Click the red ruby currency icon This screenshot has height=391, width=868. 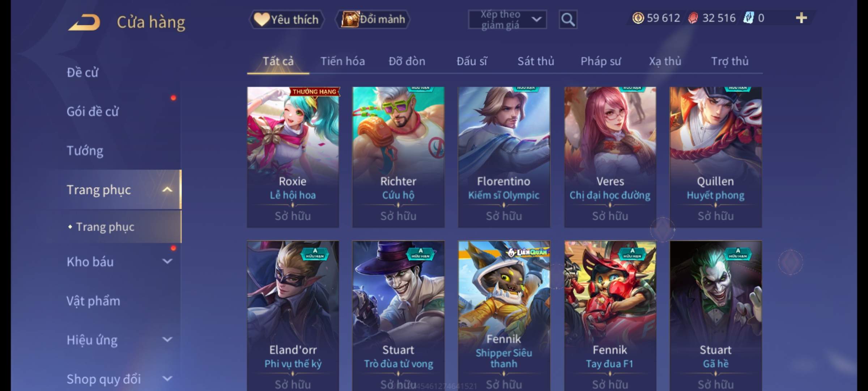pyautogui.click(x=693, y=18)
